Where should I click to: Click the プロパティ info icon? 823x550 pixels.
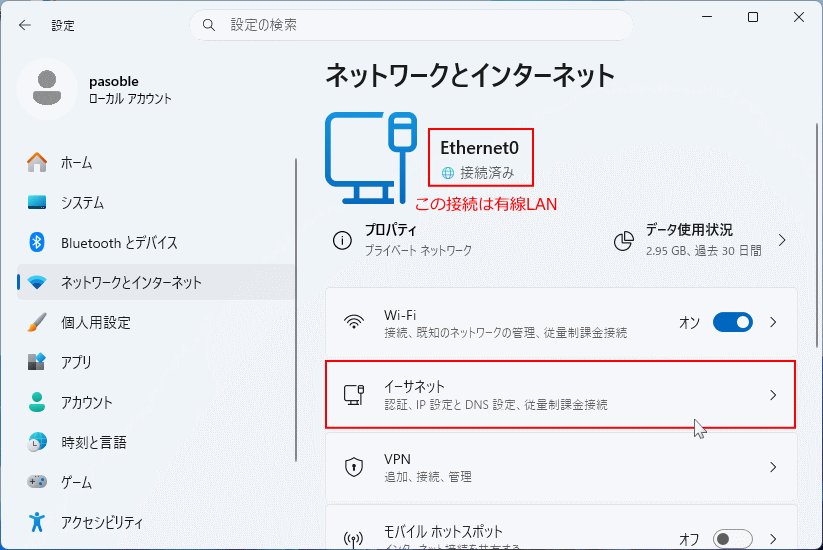coord(342,240)
